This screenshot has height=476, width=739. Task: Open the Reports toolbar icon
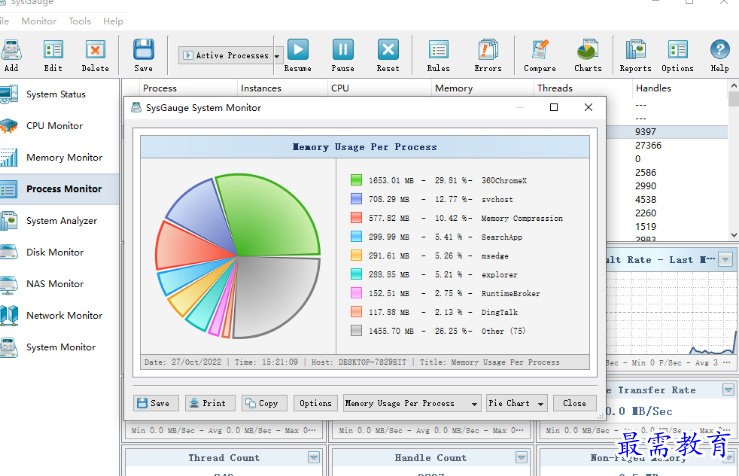click(635, 55)
